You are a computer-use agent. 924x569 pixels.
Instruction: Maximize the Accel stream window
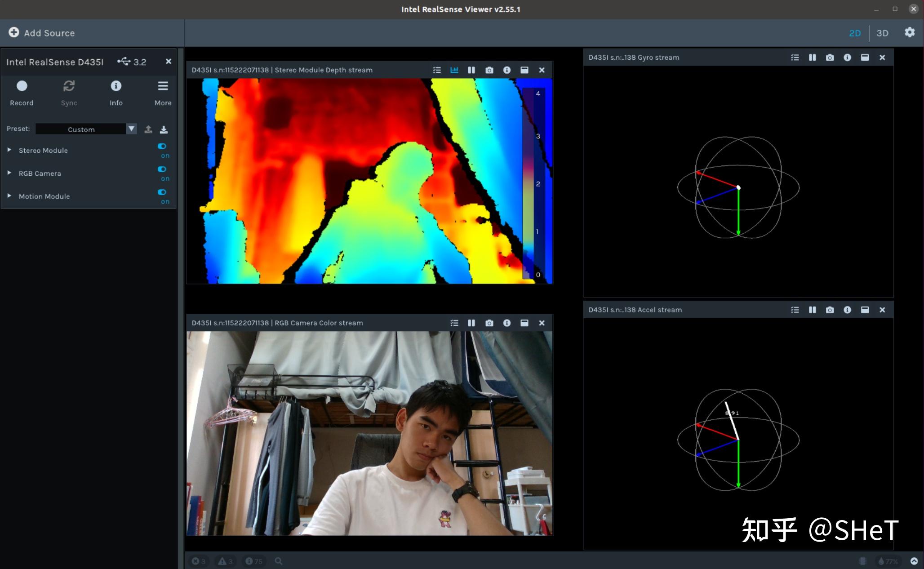click(865, 310)
